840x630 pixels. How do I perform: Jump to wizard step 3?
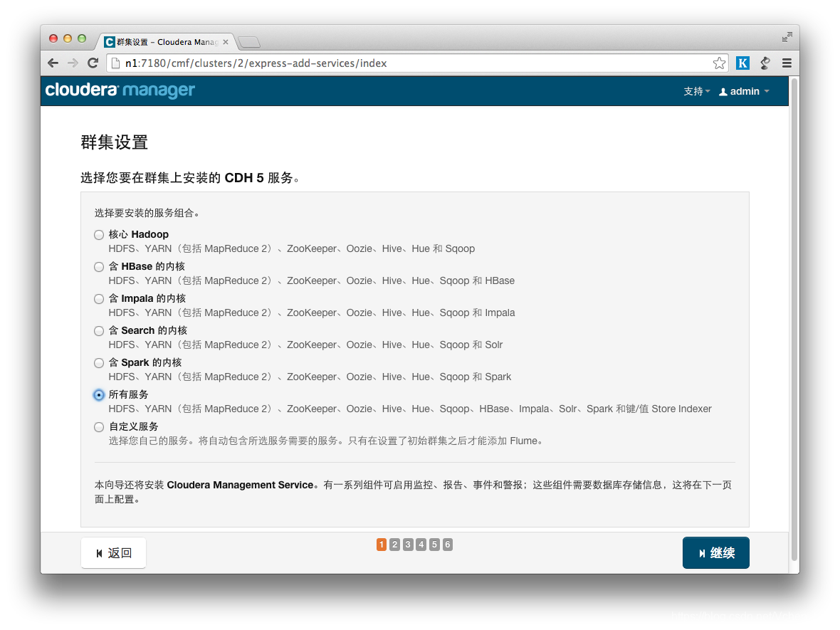pyautogui.click(x=408, y=545)
